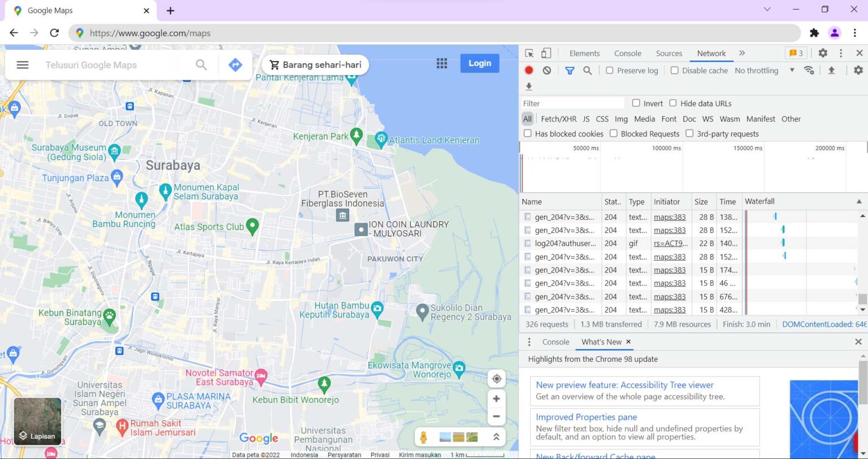Click the show-my-location map button

pos(496,378)
